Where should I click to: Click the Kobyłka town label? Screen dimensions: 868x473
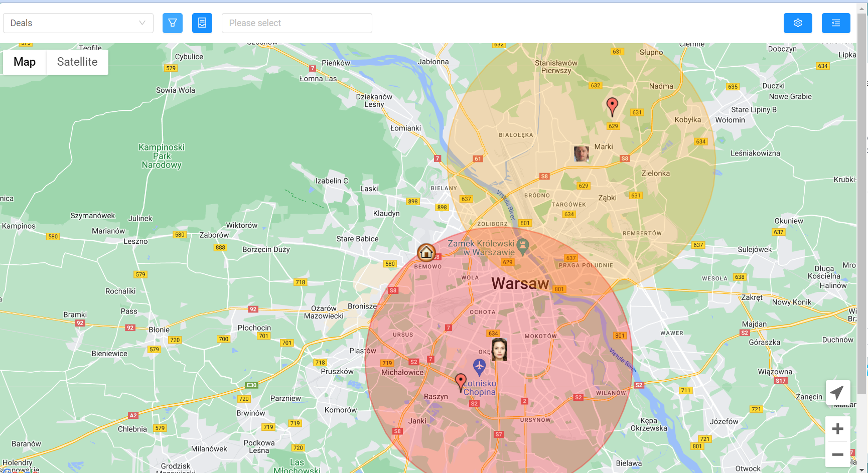pyautogui.click(x=688, y=120)
